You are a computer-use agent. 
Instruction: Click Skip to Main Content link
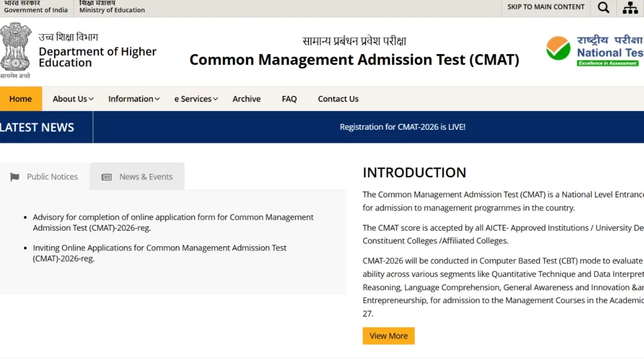[x=546, y=7]
